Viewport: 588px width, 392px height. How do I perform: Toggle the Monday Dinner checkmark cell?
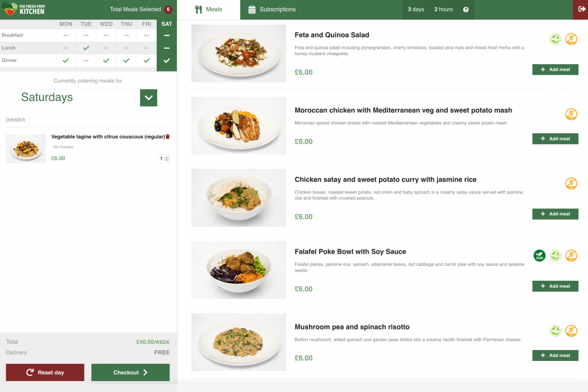(65, 60)
